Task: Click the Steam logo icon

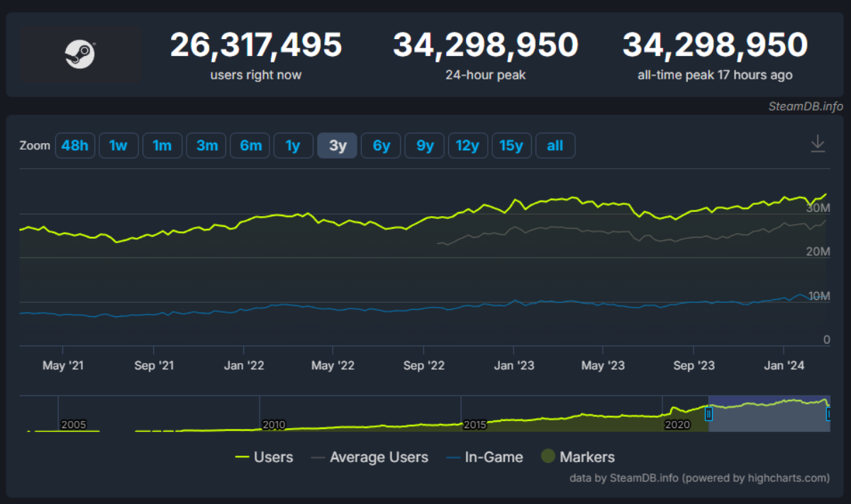Action: [x=80, y=54]
